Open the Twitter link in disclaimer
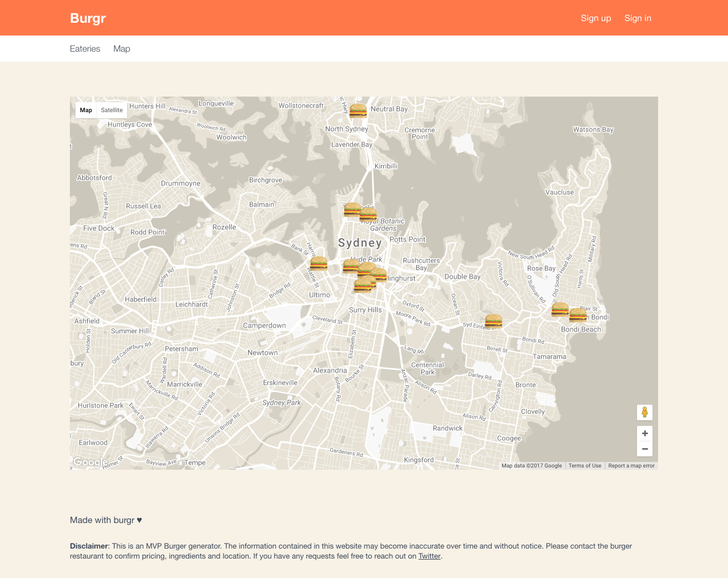Screen dimensions: 728x578 pyautogui.click(x=429, y=556)
